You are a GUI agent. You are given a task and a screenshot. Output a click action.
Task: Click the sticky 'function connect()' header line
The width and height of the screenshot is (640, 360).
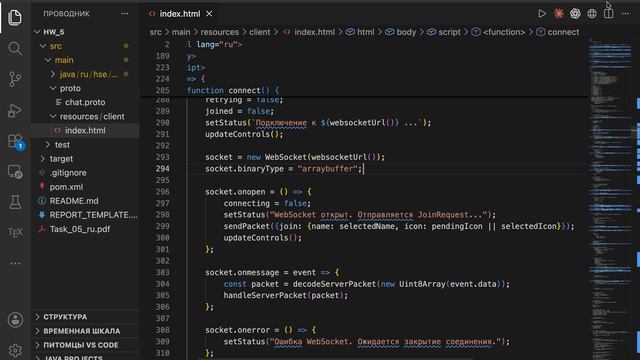tap(233, 91)
